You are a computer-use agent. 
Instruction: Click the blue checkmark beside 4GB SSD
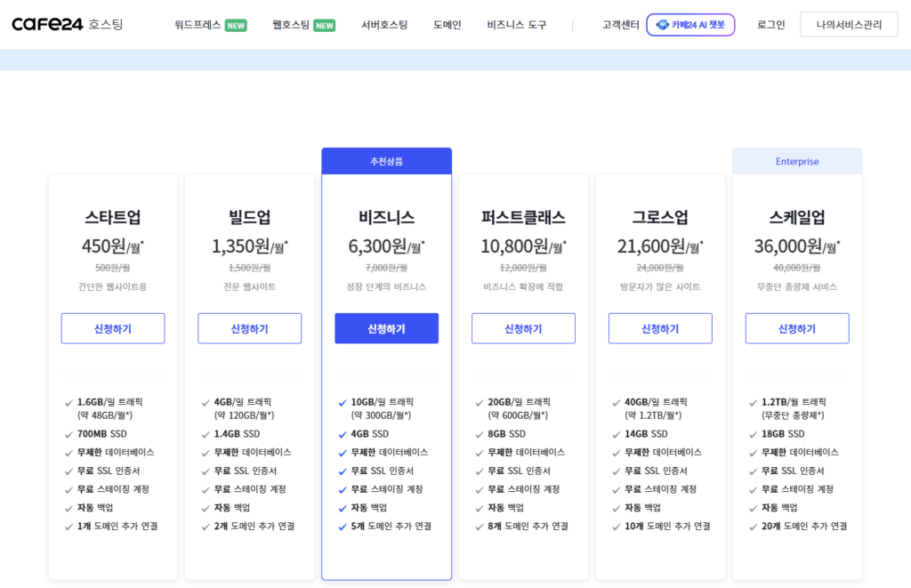pyautogui.click(x=343, y=434)
